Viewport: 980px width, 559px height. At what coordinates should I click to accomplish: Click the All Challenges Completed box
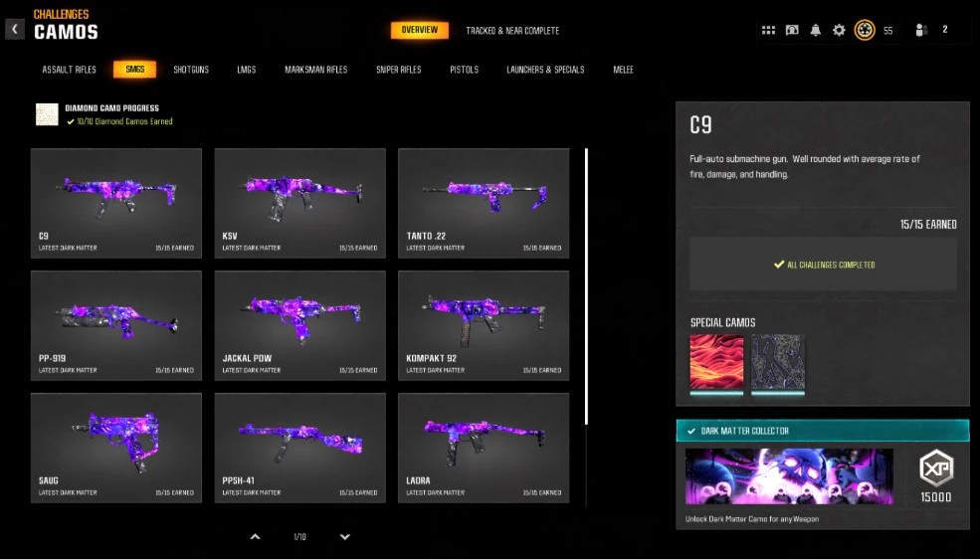(823, 265)
